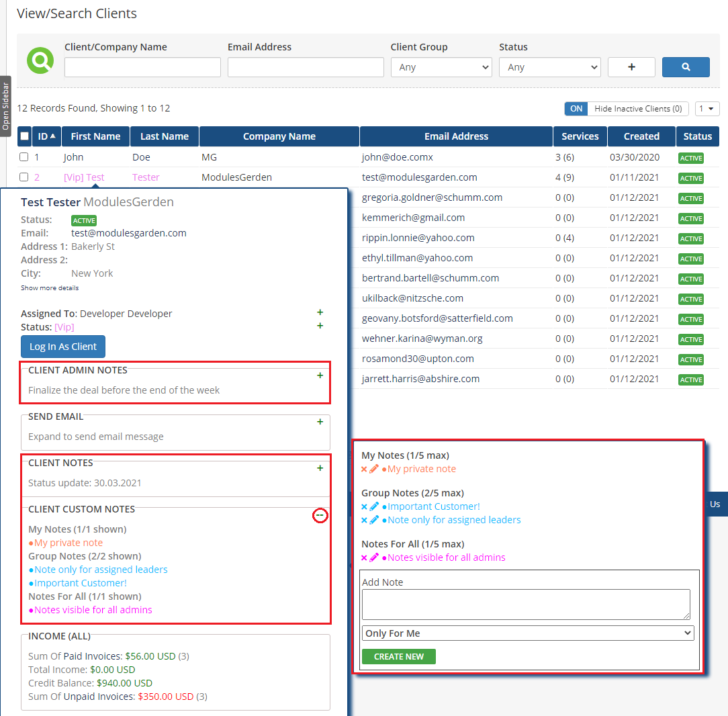Sort by ID column arrow
Screen dimensions: 728x716
[53, 136]
